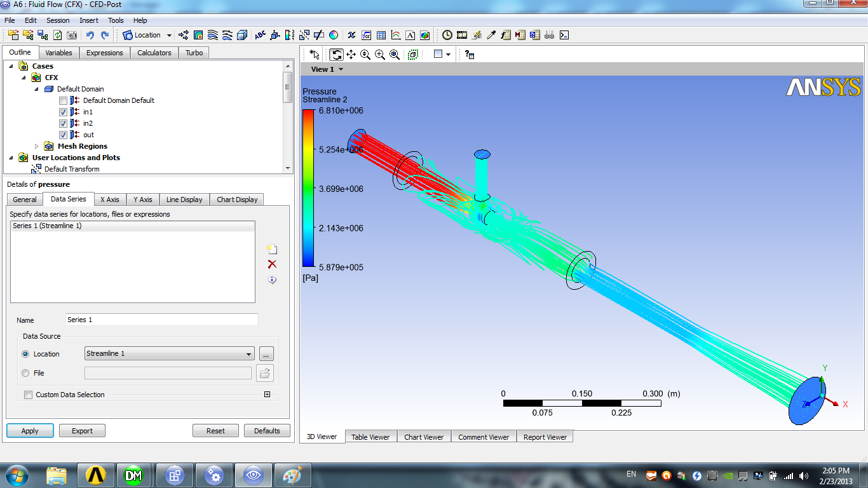Switch to the Expressions tab
The height and width of the screenshot is (488, 868).
click(x=105, y=53)
